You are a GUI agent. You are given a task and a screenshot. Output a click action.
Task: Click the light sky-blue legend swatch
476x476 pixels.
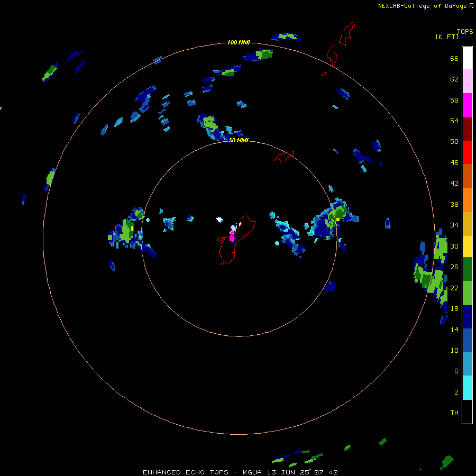pos(467,364)
